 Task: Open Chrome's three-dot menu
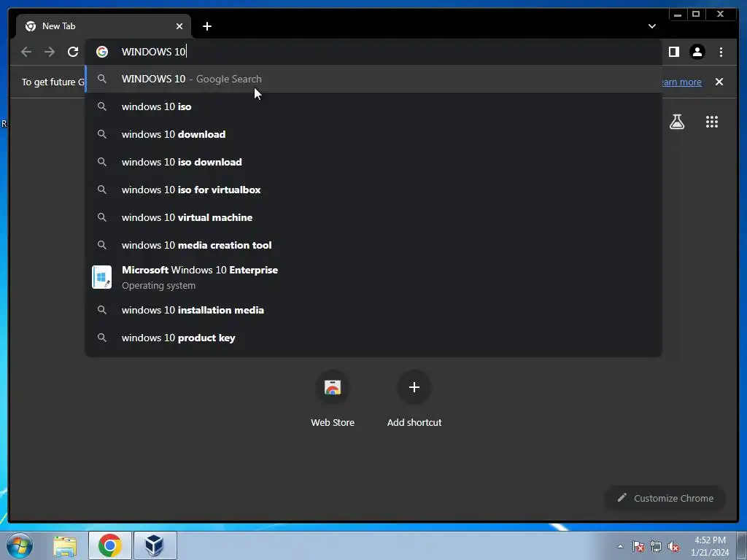(x=721, y=52)
